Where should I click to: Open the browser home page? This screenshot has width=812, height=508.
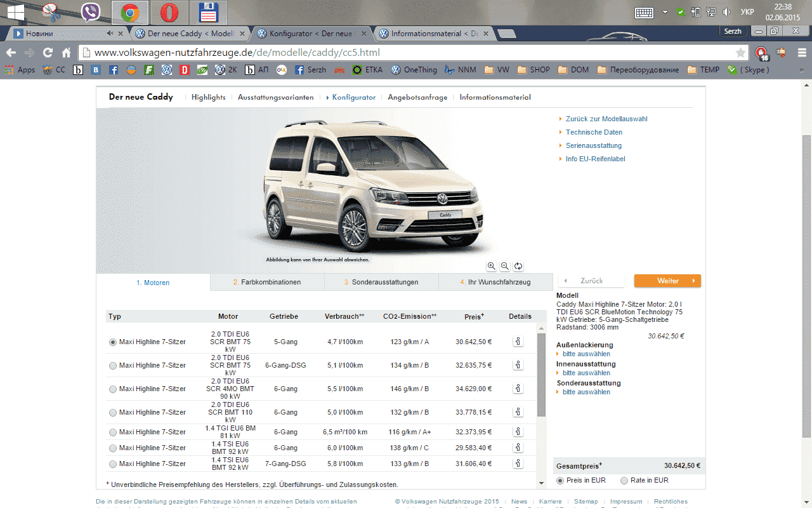(x=66, y=53)
